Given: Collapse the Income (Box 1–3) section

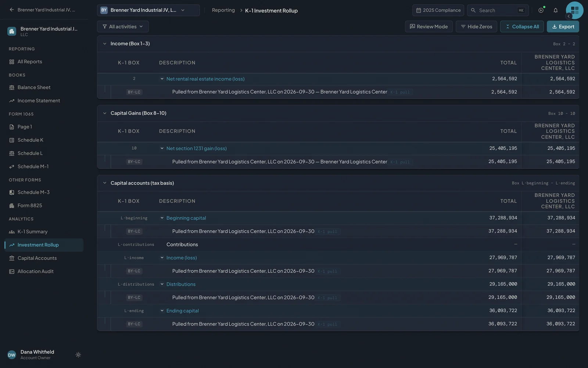Looking at the screenshot, I should click(105, 44).
